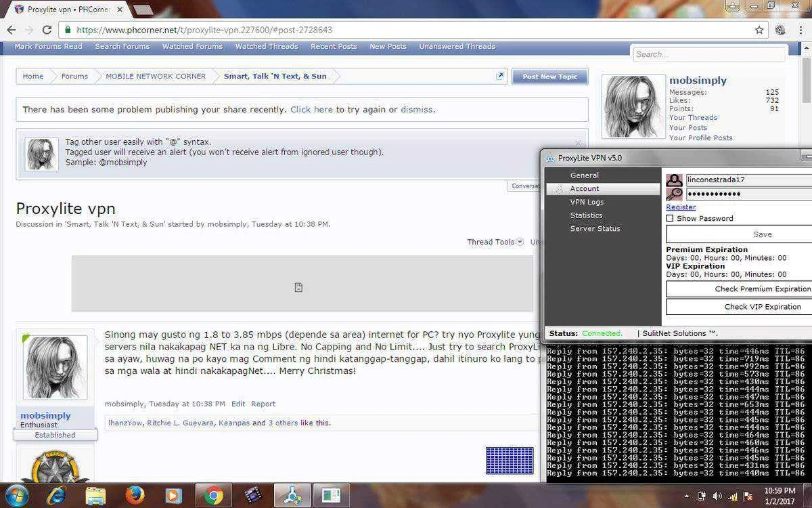Open Firefox from the taskbar
The height and width of the screenshot is (508, 812).
[x=135, y=496]
